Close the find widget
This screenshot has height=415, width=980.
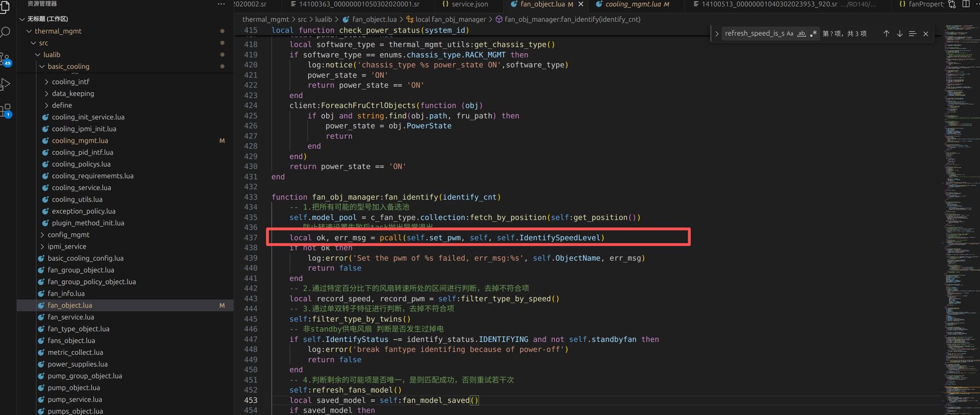coord(925,34)
